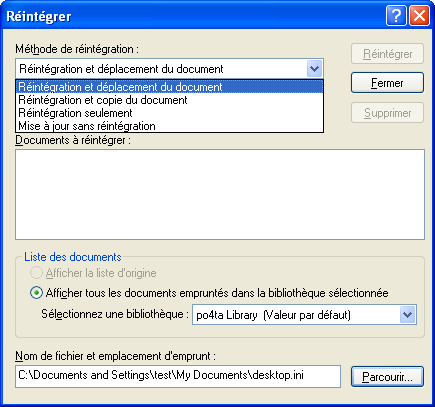
Task: Choose 'Réintégration seulement' option
Action: click(169, 113)
